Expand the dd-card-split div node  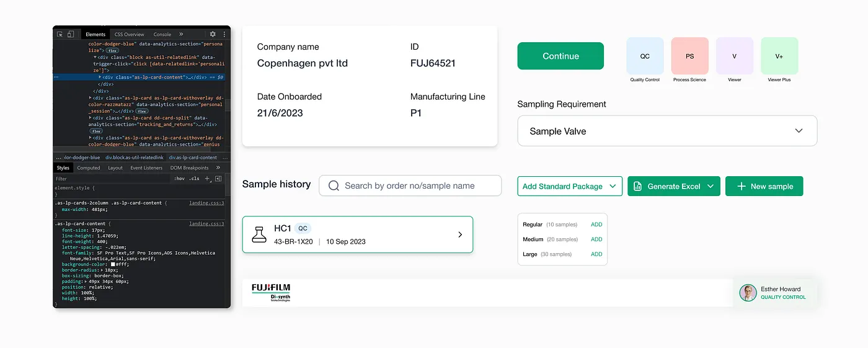click(91, 117)
